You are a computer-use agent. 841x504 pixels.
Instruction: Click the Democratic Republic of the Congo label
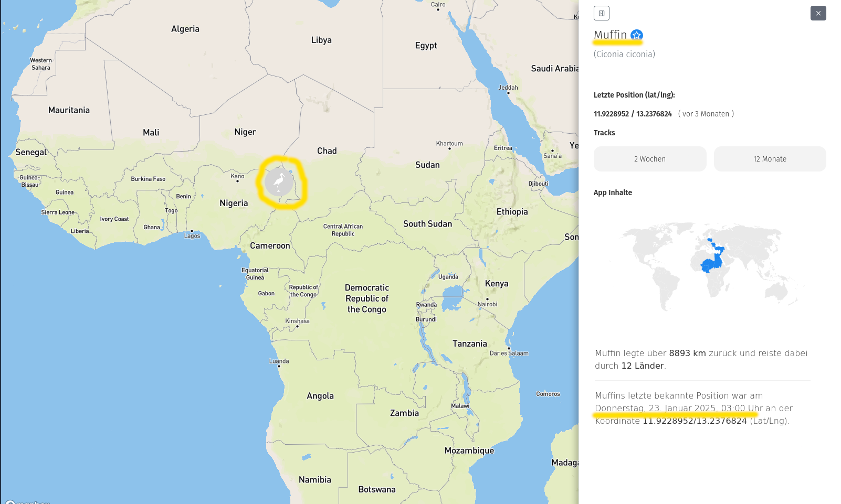[366, 298]
